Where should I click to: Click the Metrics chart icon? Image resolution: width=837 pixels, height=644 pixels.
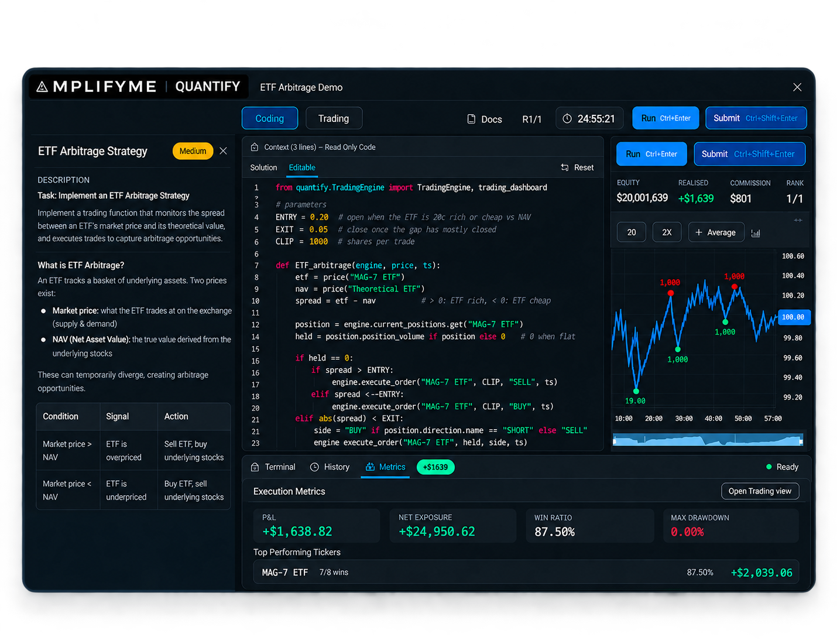(370, 467)
